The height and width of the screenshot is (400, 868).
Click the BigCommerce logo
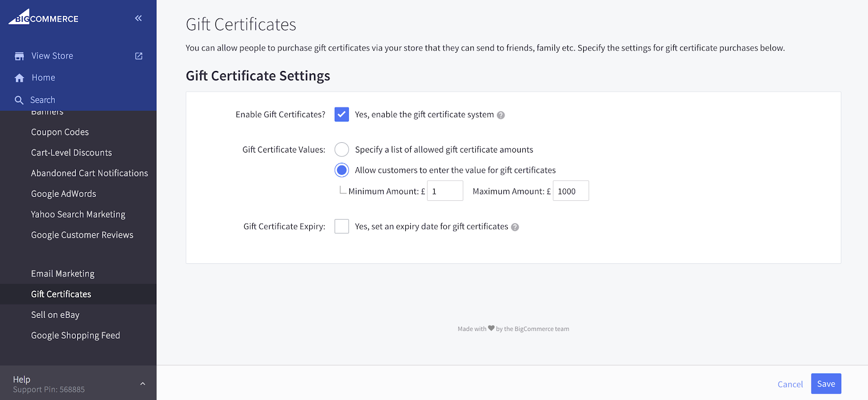pyautogui.click(x=43, y=17)
